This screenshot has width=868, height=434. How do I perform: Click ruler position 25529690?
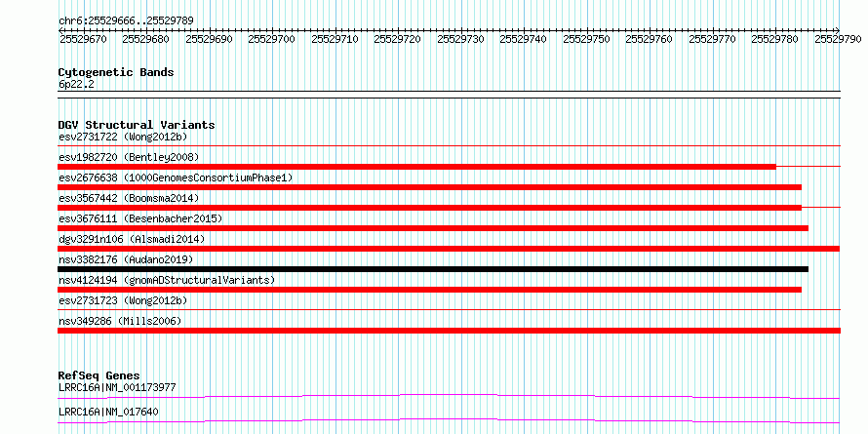(x=209, y=39)
